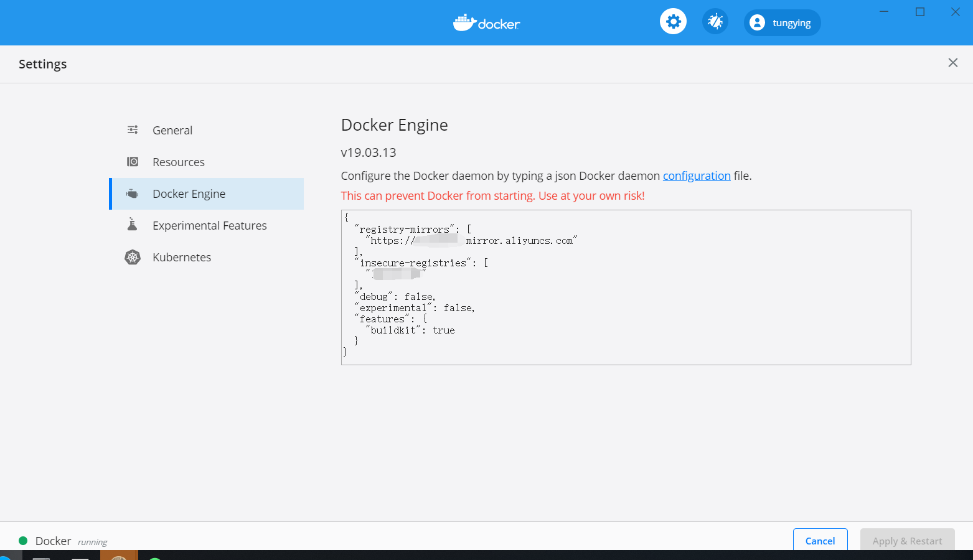Open settings via the gear icon
This screenshot has height=560, width=973.
[673, 22]
